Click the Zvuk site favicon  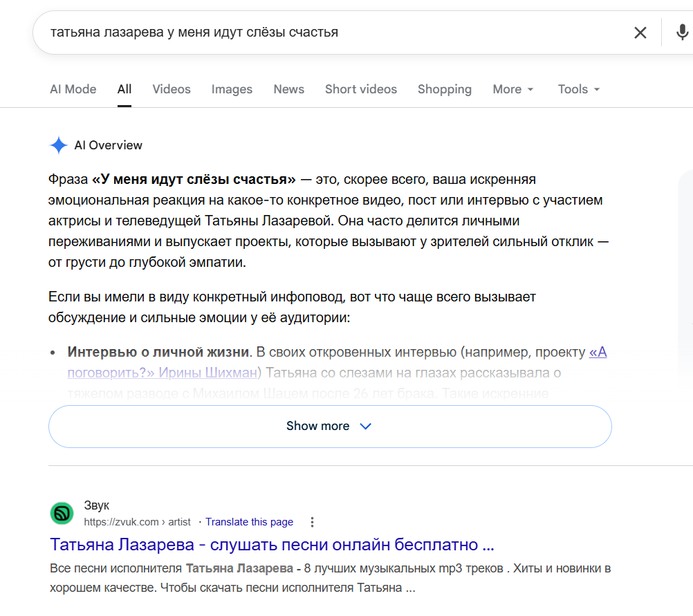click(62, 513)
